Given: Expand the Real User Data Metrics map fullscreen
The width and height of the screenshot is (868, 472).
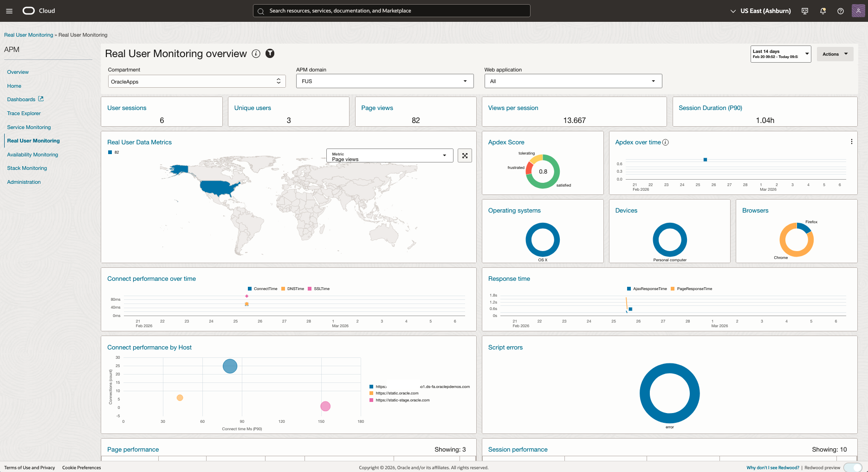Looking at the screenshot, I should [x=465, y=155].
